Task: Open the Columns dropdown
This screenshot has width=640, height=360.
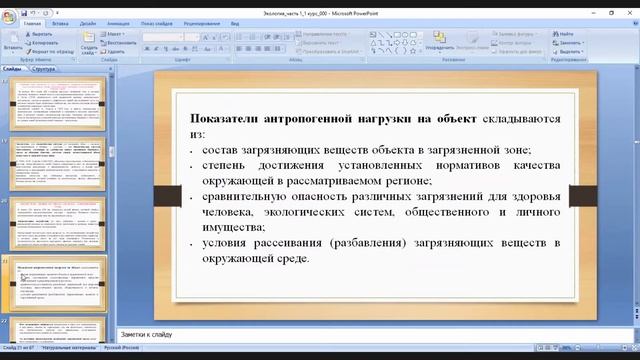Action: (279, 49)
